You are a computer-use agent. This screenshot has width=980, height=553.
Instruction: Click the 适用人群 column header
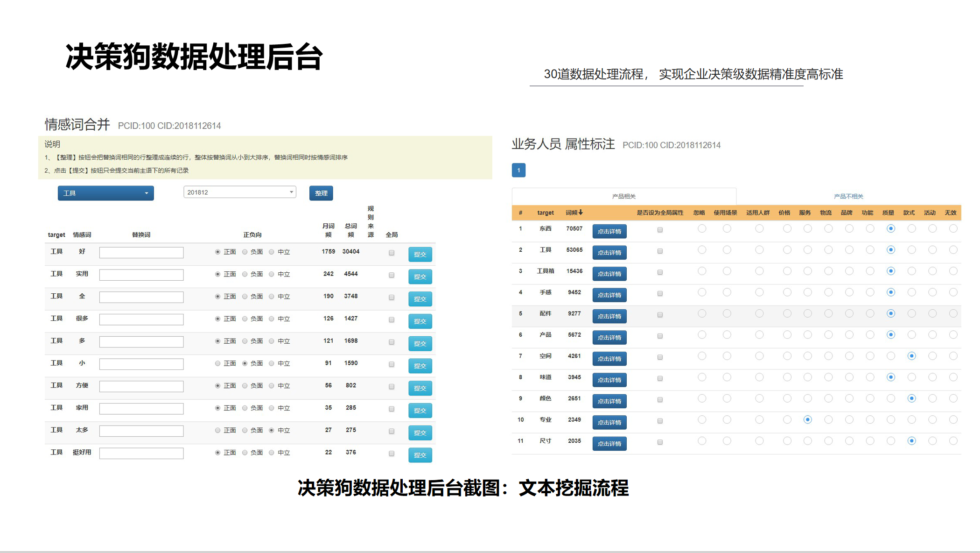758,213
